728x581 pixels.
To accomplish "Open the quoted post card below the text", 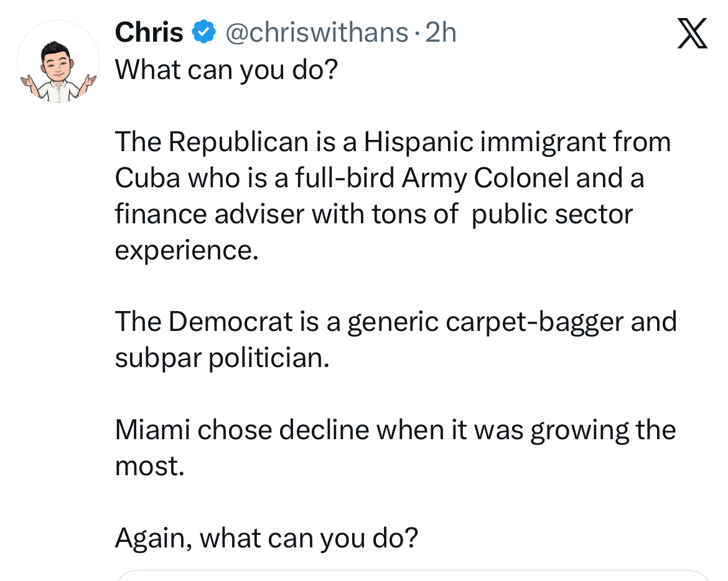I will click(x=412, y=575).
